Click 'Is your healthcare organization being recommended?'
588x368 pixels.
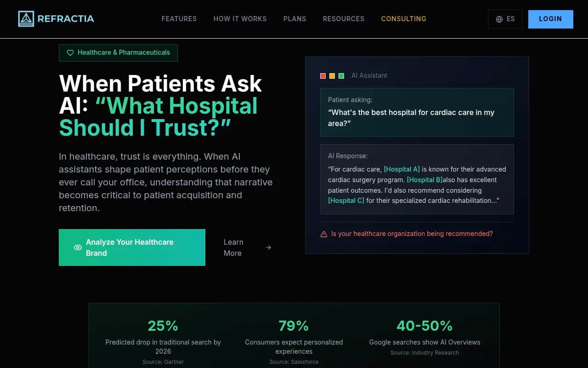[412, 234]
